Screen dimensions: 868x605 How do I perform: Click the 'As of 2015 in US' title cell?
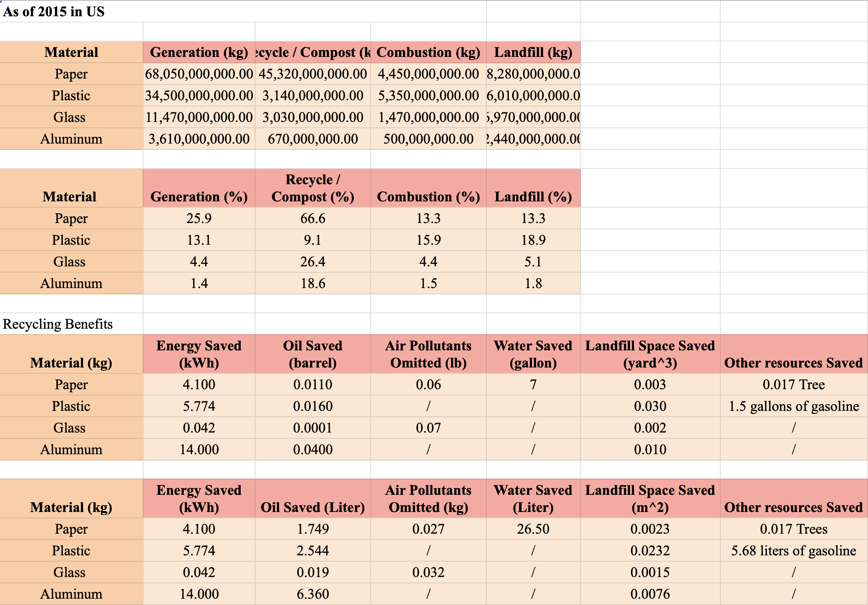pos(54,12)
